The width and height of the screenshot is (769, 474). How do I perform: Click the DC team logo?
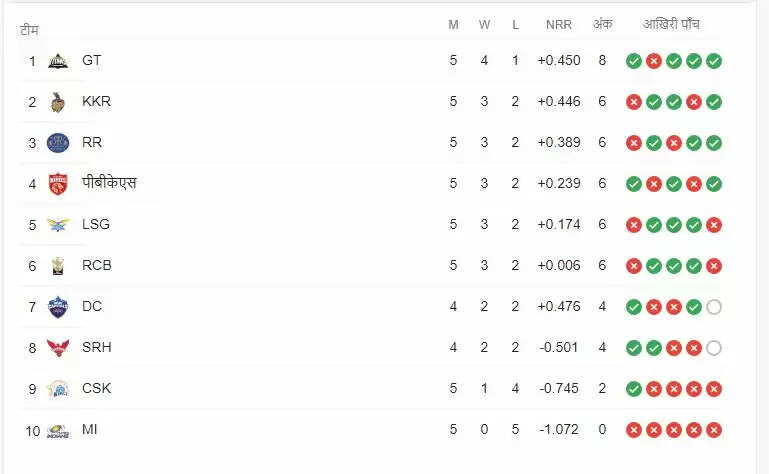[x=58, y=306]
